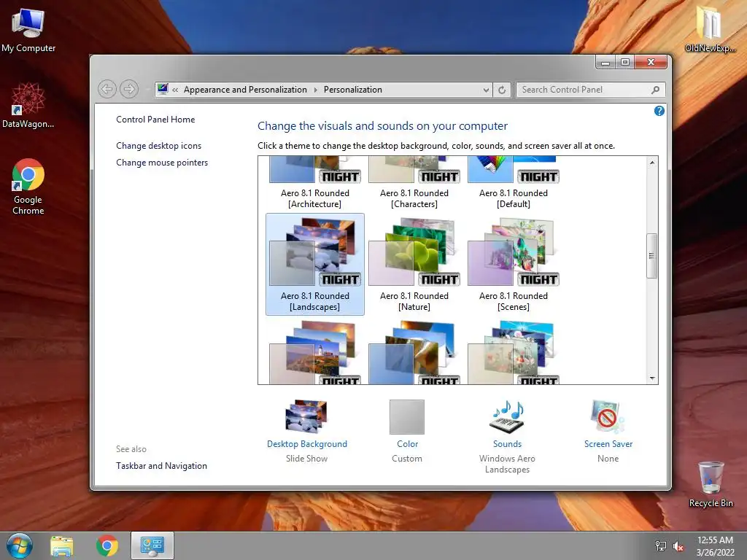Open the clock showing 12:55 AM

click(x=715, y=545)
